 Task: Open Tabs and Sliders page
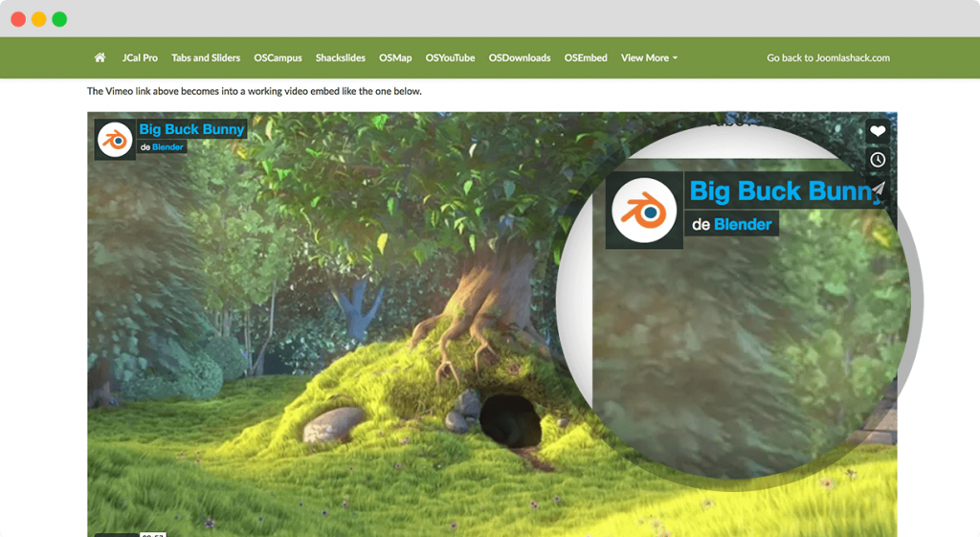(x=206, y=57)
